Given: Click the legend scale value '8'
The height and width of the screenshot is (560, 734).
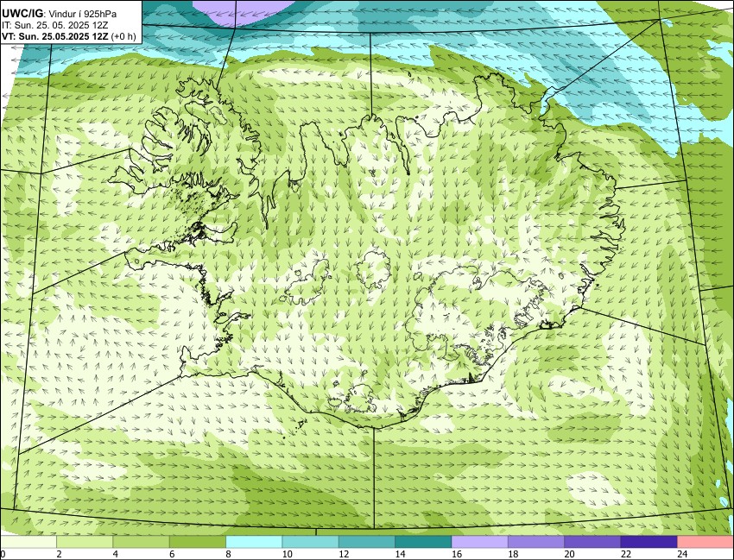Looking at the screenshot, I should [x=229, y=554].
